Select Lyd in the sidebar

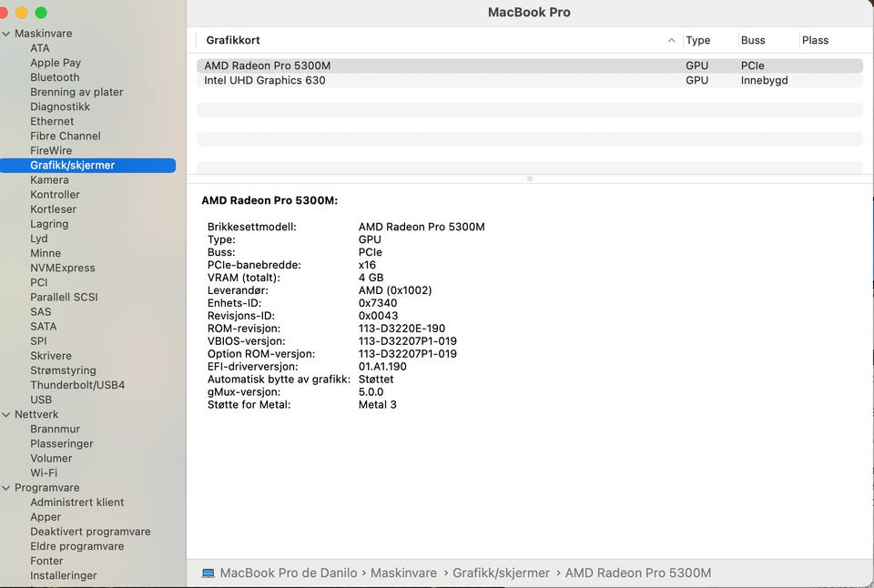(x=39, y=238)
